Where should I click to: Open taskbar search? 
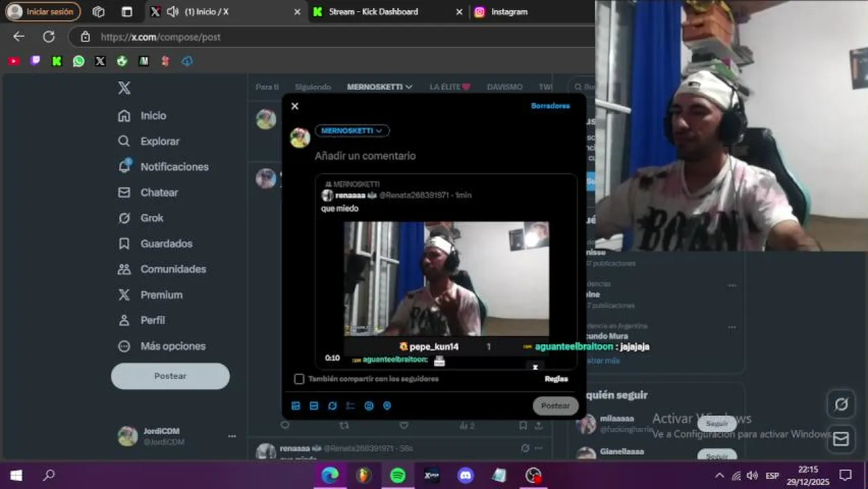[49, 475]
